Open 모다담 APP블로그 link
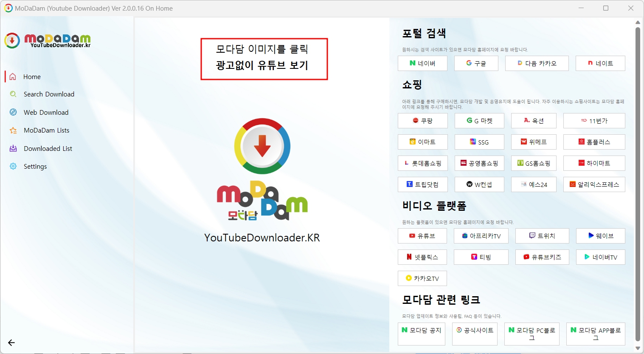Image resolution: width=644 pixels, height=354 pixels. 596,334
